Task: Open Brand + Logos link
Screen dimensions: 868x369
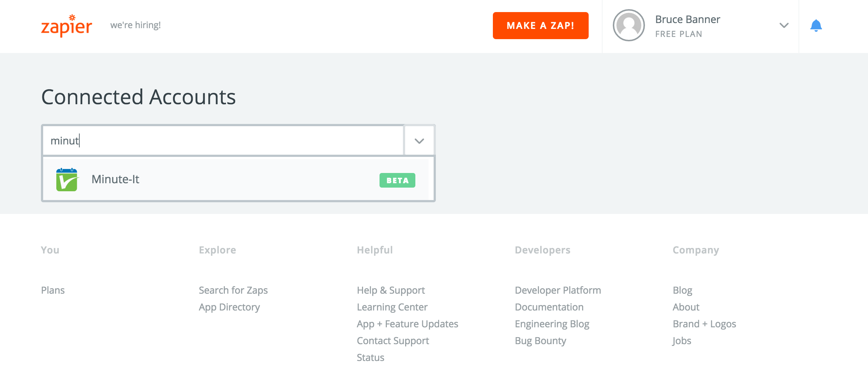Action: click(x=704, y=324)
